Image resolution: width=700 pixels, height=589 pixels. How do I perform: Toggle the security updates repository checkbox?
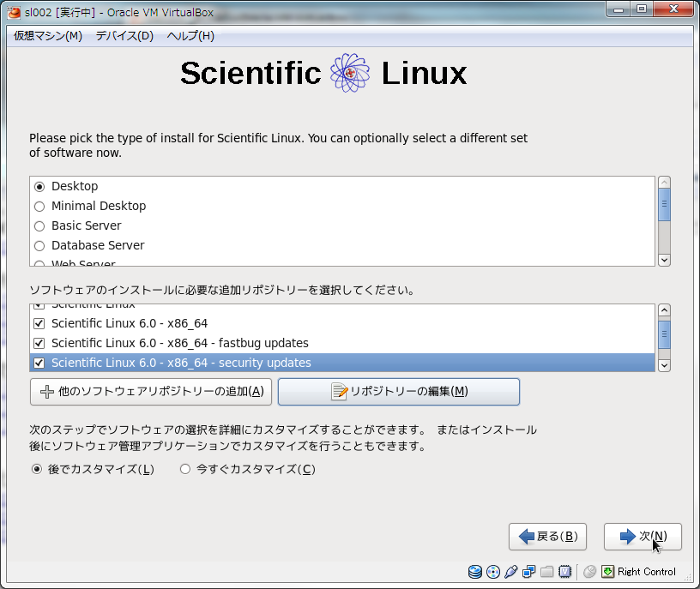pos(39,363)
